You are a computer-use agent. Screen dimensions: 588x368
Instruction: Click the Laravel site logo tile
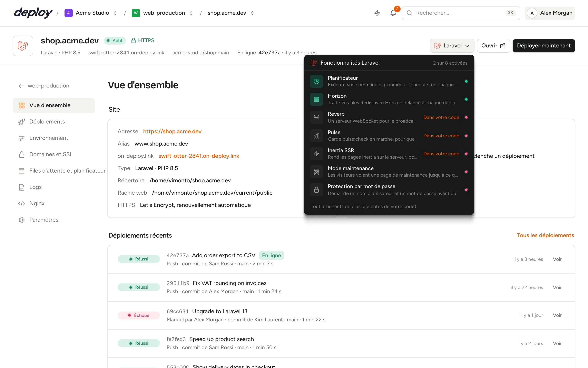tap(23, 46)
